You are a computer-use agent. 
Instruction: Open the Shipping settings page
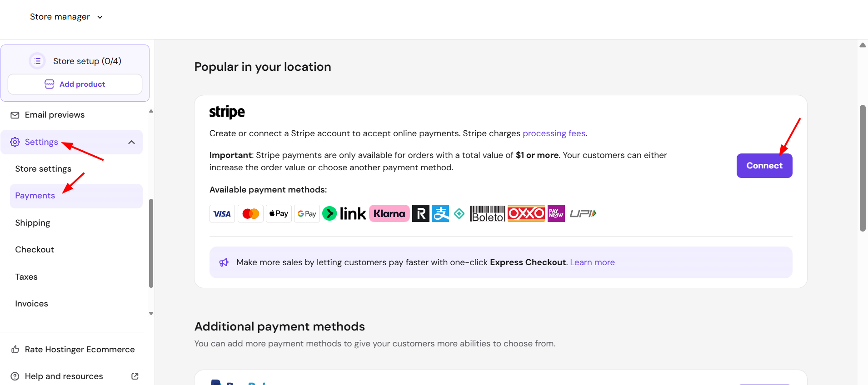(33, 223)
